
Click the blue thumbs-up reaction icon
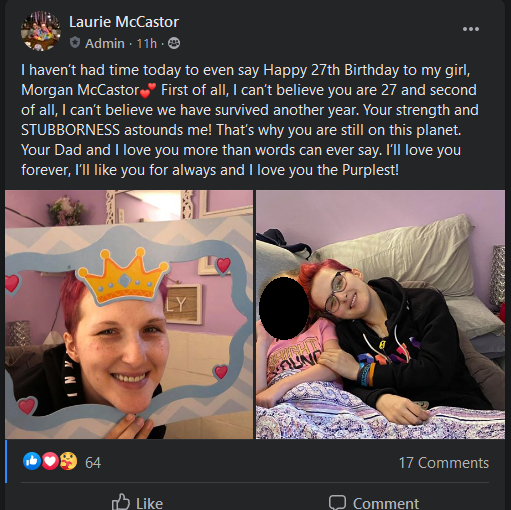point(32,462)
